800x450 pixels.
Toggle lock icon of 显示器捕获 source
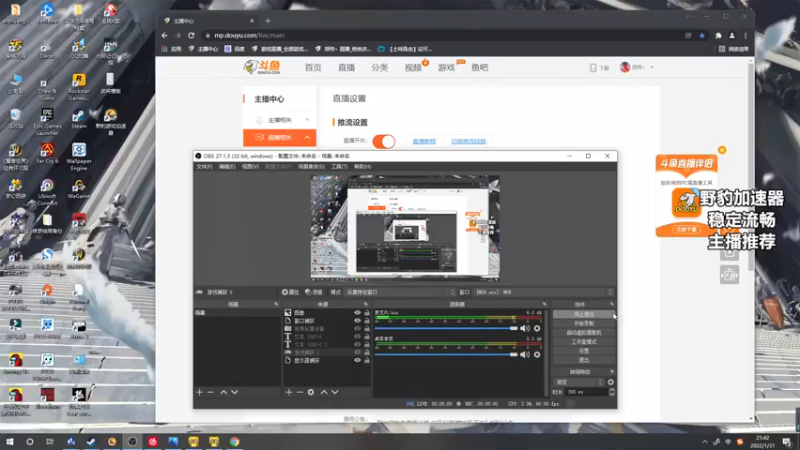pos(366,360)
